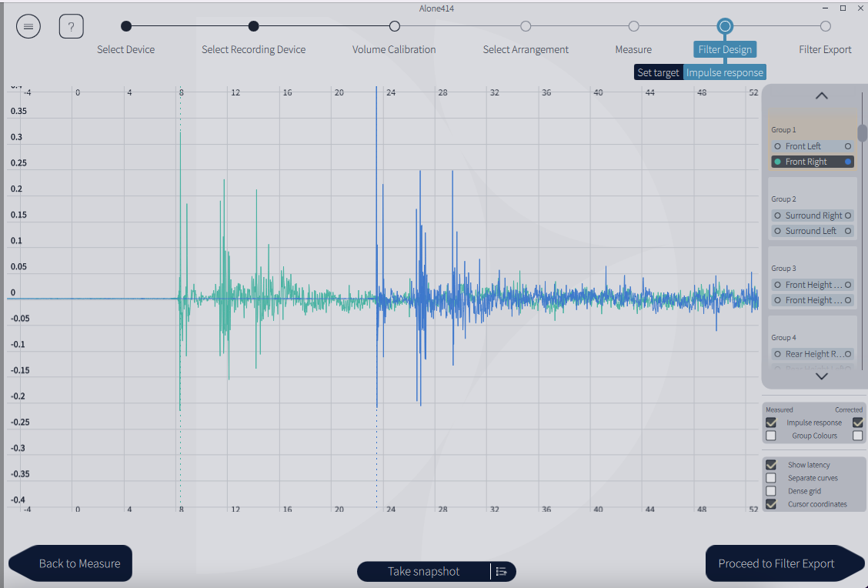Click the Group 3 header label
Screen dimensions: 868x588
click(783, 268)
